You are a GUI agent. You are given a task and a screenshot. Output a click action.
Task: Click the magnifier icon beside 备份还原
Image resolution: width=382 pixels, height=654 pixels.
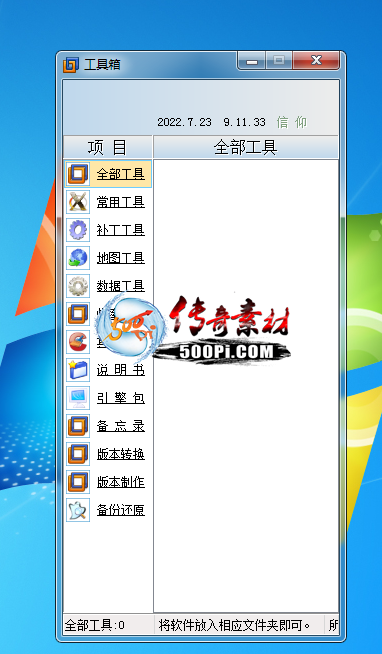78,510
